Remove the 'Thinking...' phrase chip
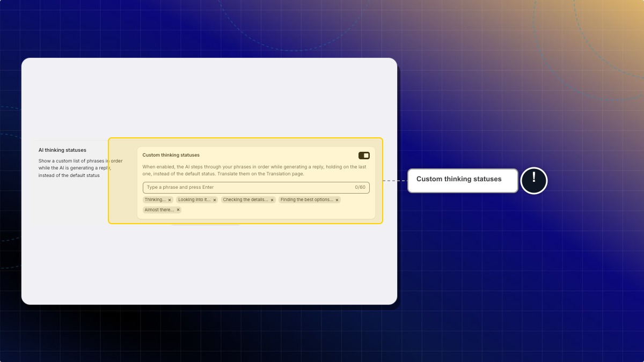 170,200
